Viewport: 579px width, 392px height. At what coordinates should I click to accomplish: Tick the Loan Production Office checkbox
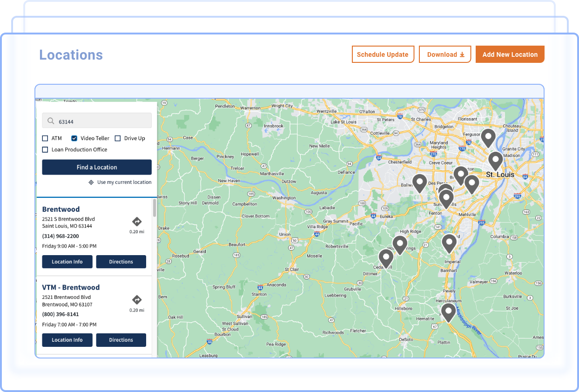click(45, 149)
